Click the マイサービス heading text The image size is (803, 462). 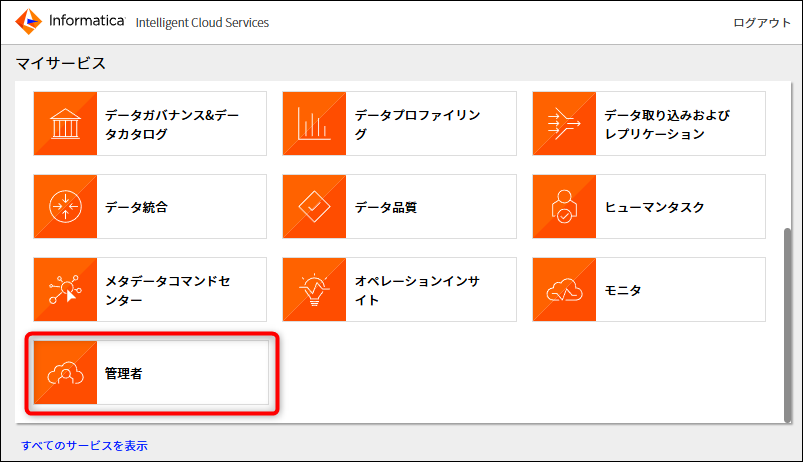(60, 63)
